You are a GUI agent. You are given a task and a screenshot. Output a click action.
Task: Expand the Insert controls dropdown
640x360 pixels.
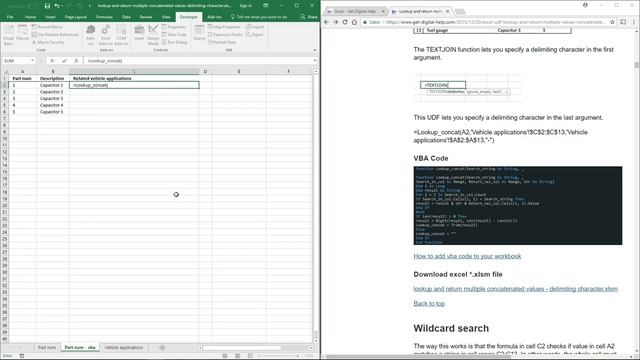(139, 34)
